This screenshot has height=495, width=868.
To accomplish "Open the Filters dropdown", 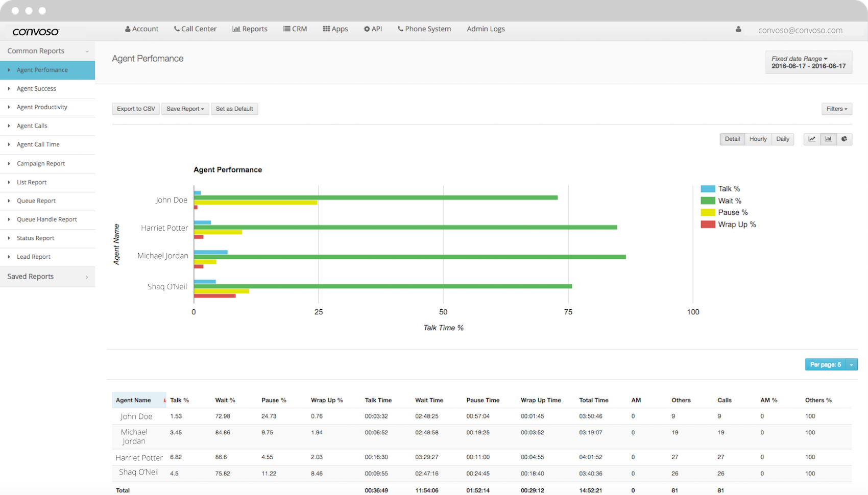I will 836,109.
